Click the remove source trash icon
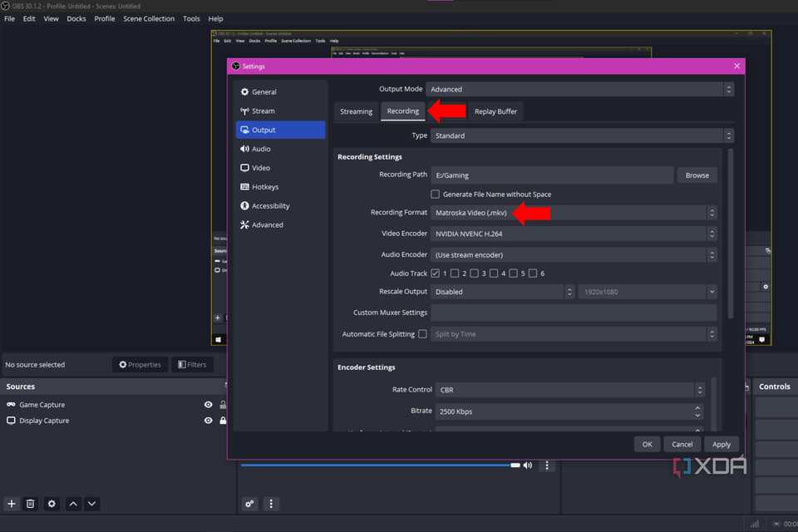The height and width of the screenshot is (532, 798). pyautogui.click(x=31, y=504)
